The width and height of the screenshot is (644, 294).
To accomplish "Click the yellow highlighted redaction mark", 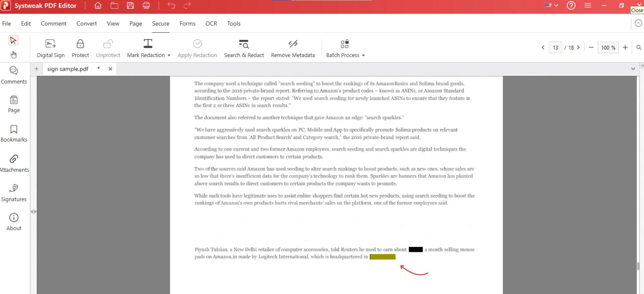I will click(382, 257).
